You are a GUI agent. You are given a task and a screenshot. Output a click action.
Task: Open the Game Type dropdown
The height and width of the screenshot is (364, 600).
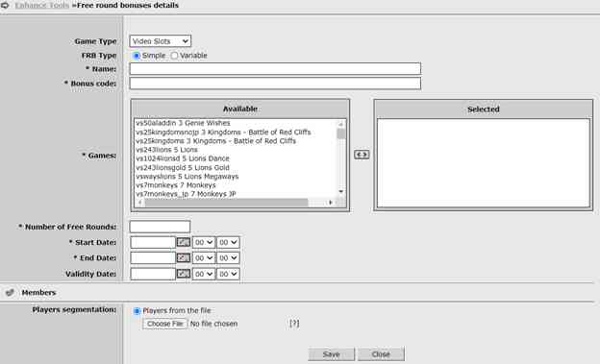tap(161, 41)
